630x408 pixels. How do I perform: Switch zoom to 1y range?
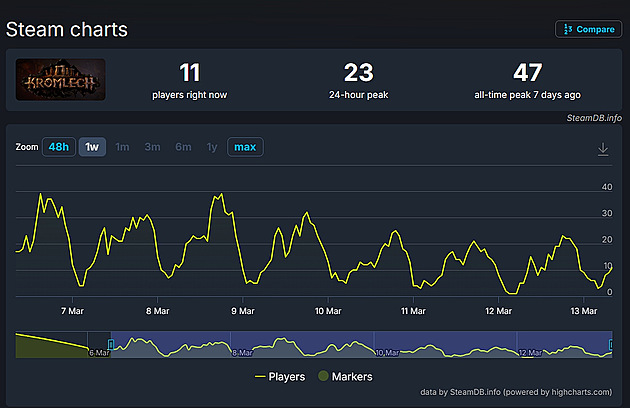[x=212, y=147]
